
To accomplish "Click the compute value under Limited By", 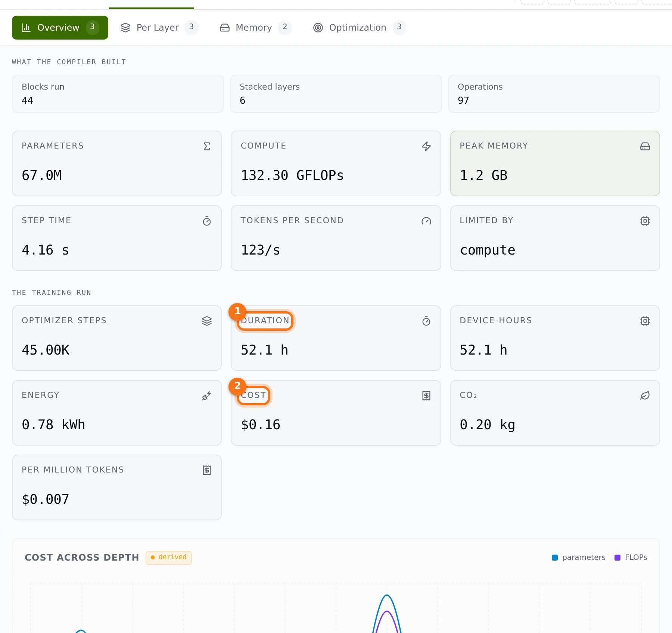I will (x=488, y=250).
